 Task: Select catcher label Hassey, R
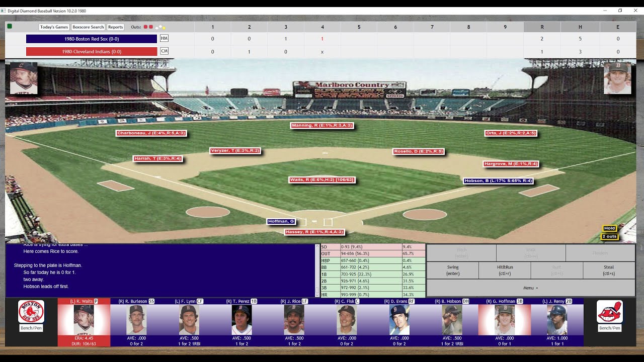tap(315, 232)
